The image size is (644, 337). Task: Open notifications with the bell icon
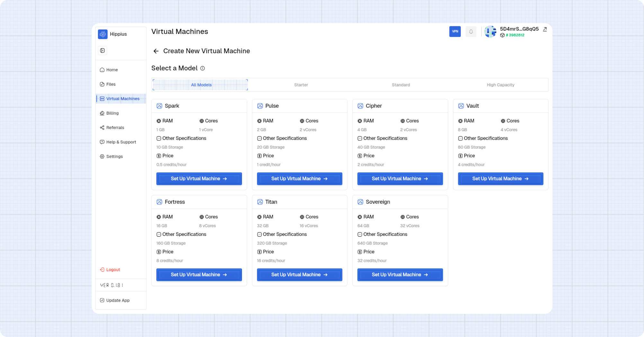(x=471, y=31)
